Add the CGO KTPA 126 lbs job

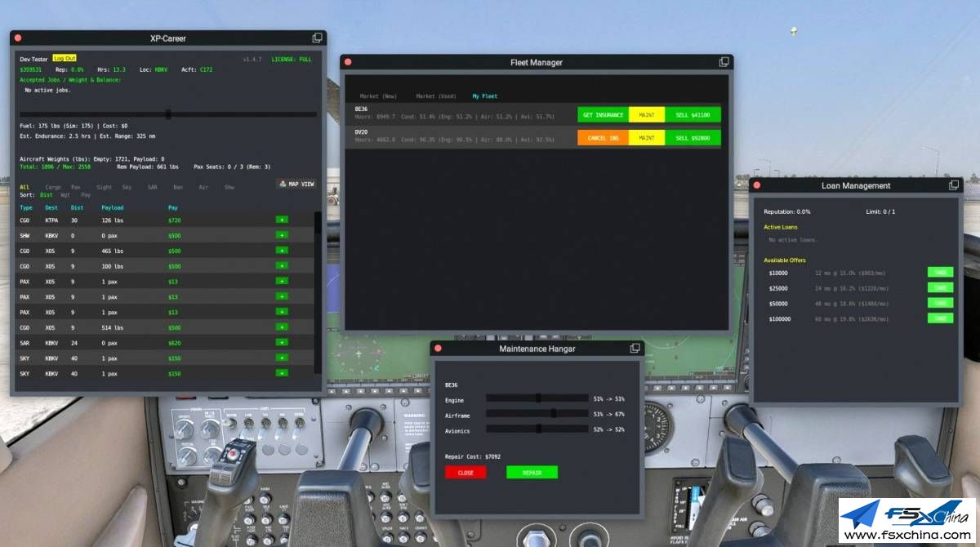tap(282, 220)
